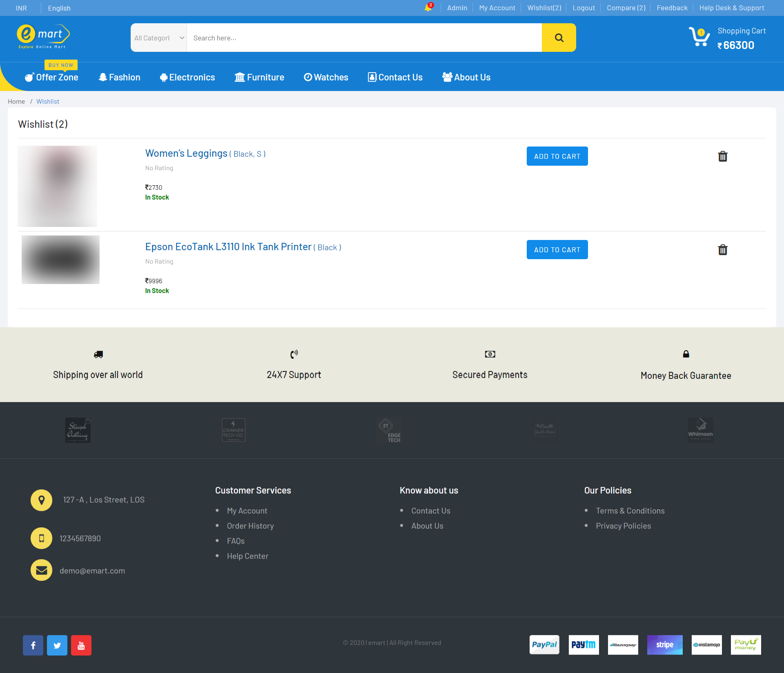784x673 pixels.
Task: Open the shopping cart icon
Action: coord(699,37)
